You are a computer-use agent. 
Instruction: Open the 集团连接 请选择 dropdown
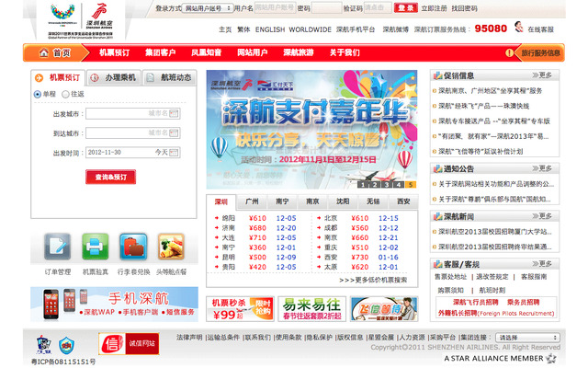pyautogui.click(x=527, y=338)
